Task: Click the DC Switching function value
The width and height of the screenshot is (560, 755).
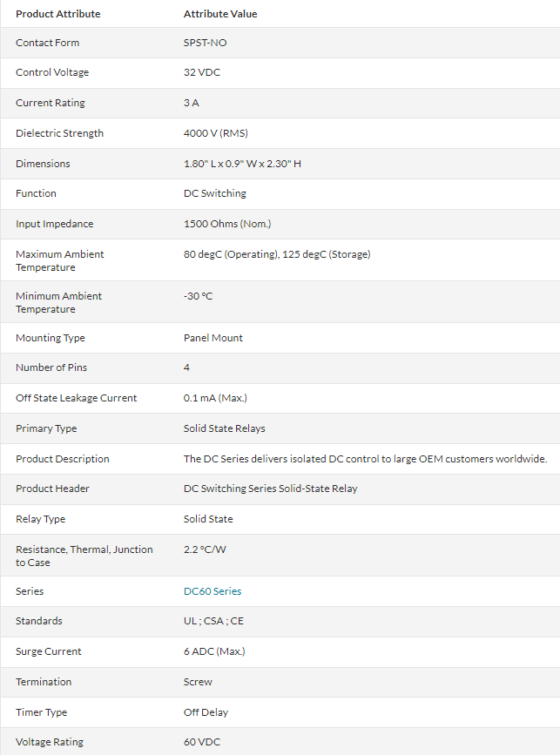Action: point(214,193)
